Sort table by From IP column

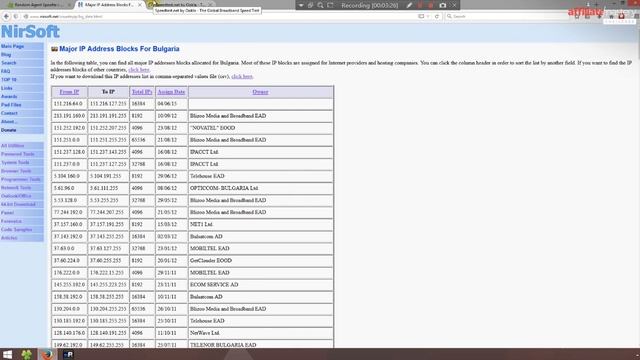pyautogui.click(x=69, y=92)
